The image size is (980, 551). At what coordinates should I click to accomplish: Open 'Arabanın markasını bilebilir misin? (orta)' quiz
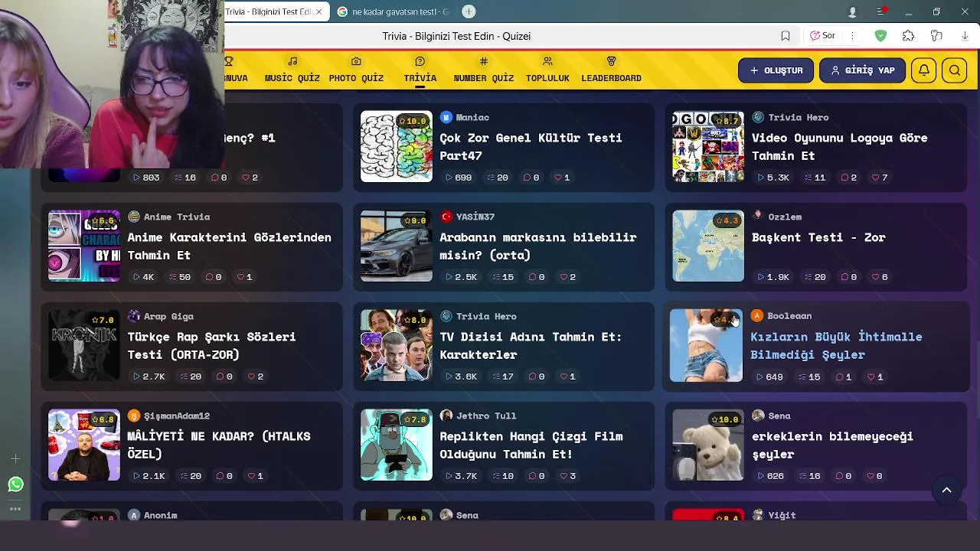[537, 246]
